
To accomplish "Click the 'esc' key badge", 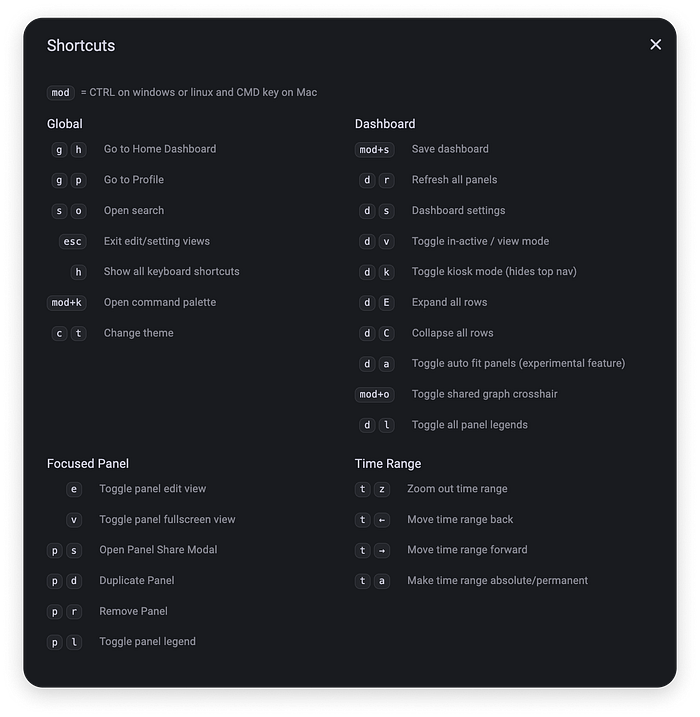I will click(x=73, y=241).
